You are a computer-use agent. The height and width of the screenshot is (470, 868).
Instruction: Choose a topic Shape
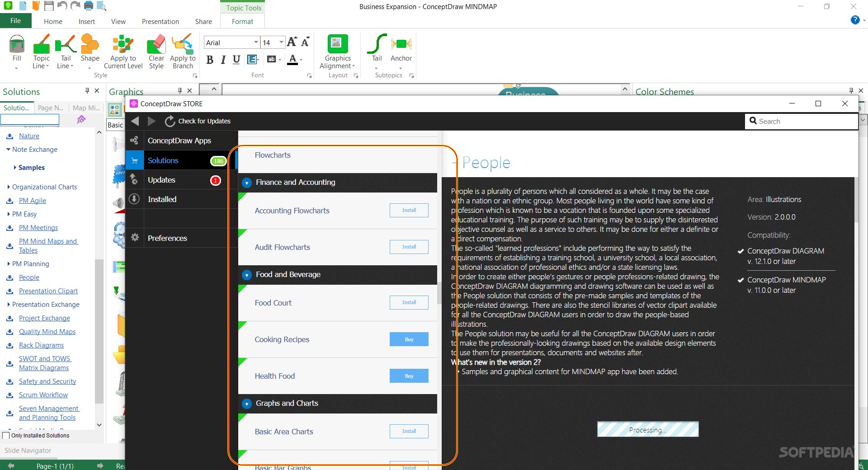tap(90, 51)
